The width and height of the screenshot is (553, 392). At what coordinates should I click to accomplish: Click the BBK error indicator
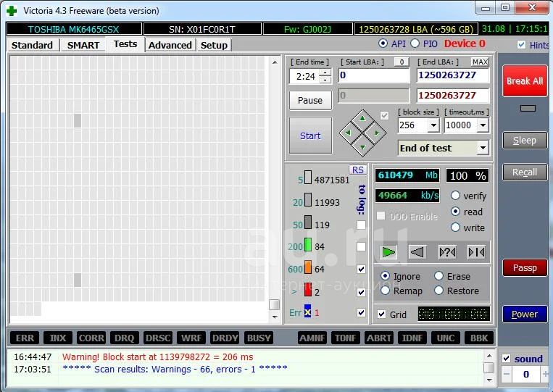(x=479, y=338)
